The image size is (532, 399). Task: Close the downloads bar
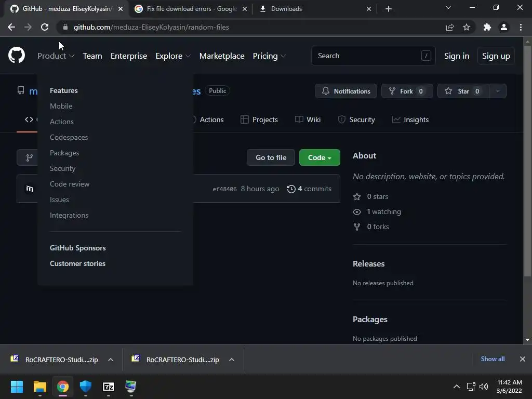click(523, 359)
